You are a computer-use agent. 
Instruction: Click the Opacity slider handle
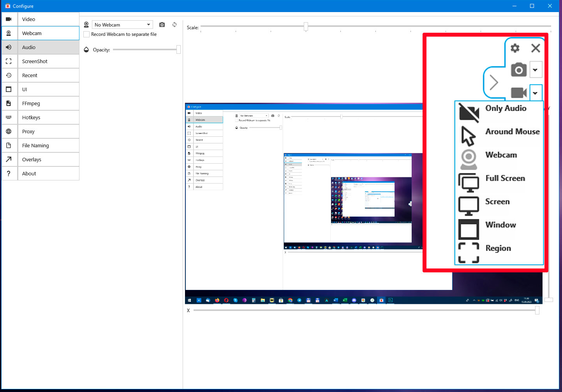178,49
